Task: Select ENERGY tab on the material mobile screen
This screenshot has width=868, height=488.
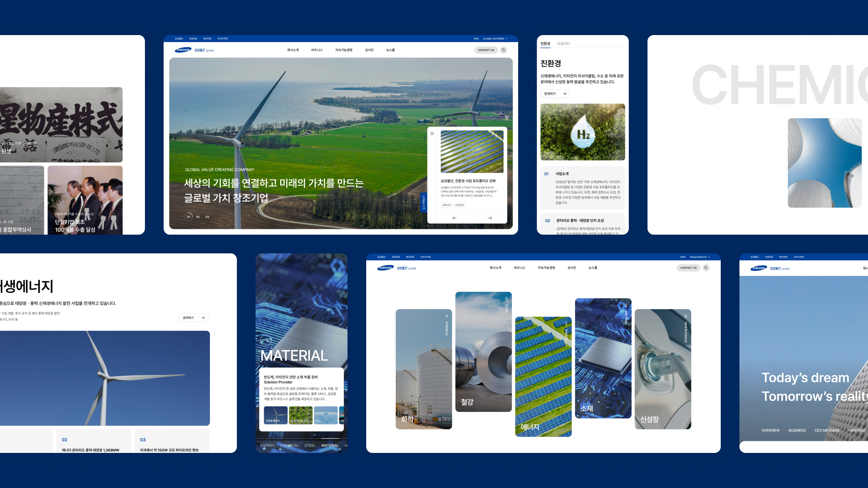Action: click(x=267, y=446)
